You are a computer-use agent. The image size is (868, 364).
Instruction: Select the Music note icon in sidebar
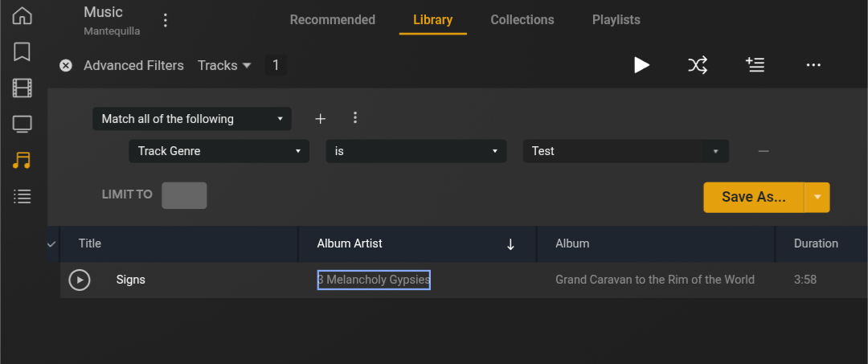23,160
